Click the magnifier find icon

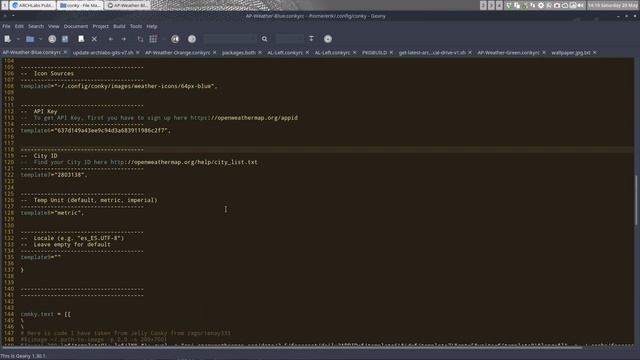pyautogui.click(x=264, y=39)
